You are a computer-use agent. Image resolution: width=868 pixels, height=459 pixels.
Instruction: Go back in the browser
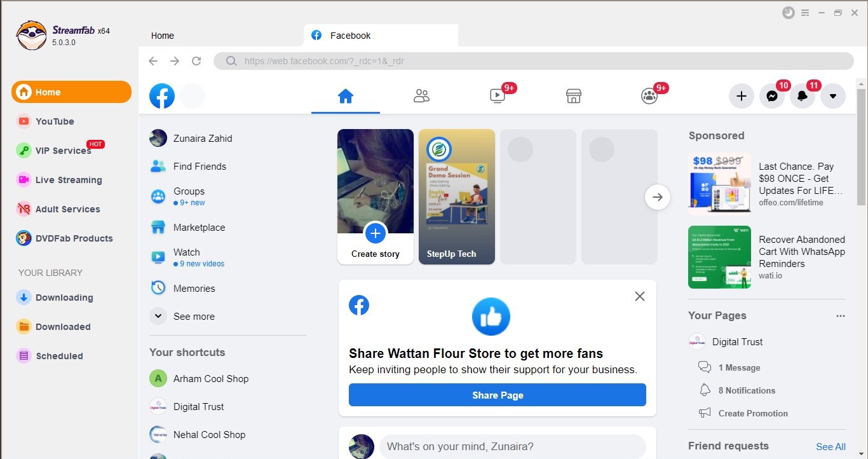click(x=153, y=61)
